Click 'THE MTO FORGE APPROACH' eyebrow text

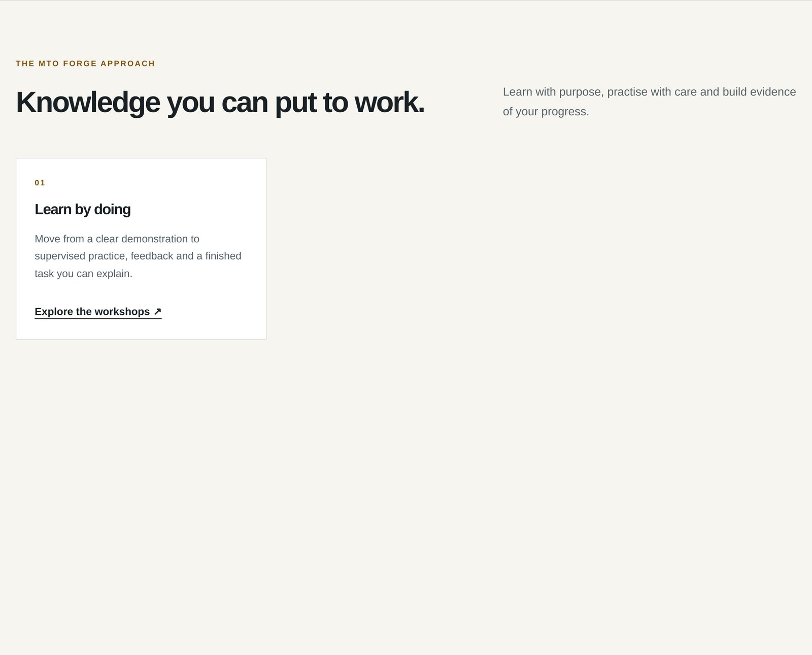85,63
